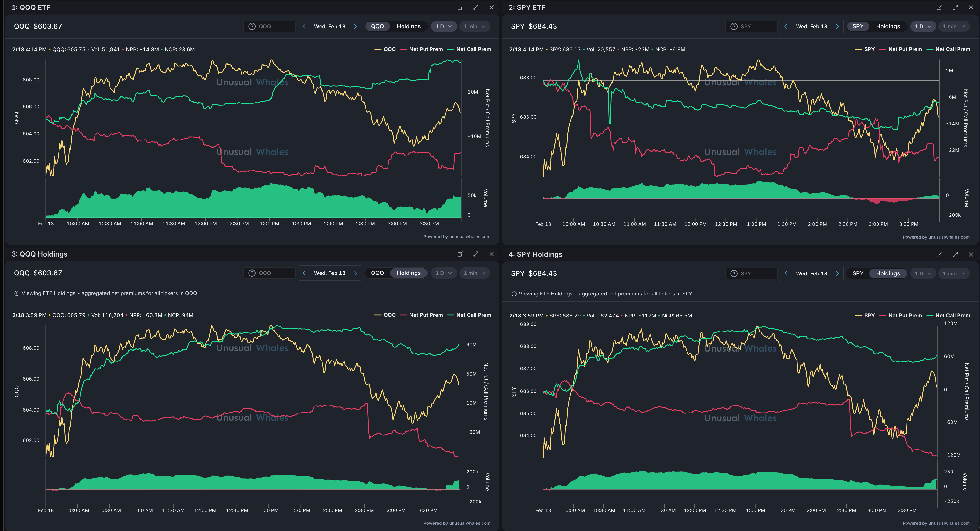This screenshot has height=531, width=980.
Task: Click info icon beside Viewing ETF Holdings SPY
Action: tap(514, 294)
